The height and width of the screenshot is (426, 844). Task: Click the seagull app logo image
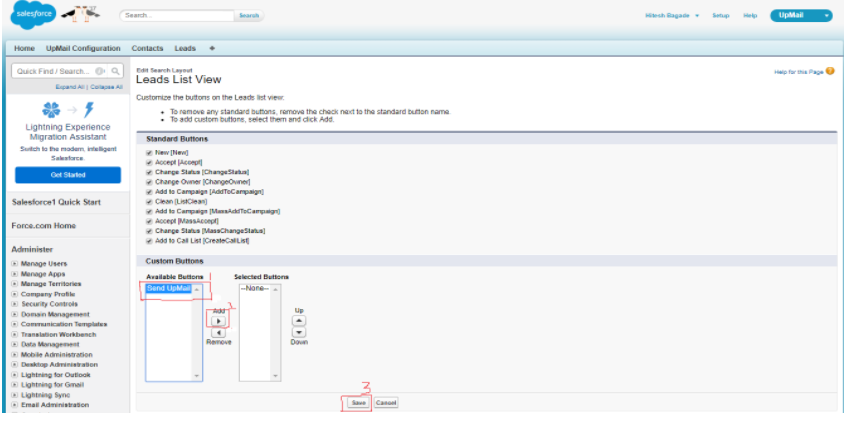click(x=80, y=14)
